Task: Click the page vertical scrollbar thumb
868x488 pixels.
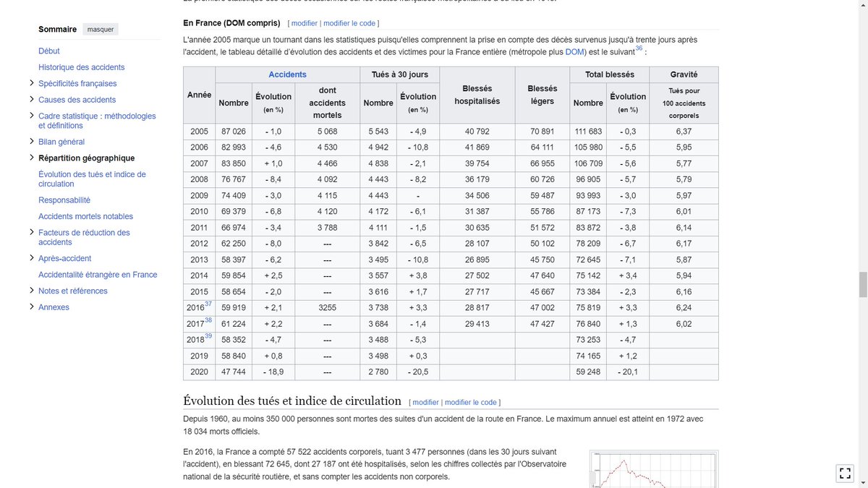Action: point(862,285)
